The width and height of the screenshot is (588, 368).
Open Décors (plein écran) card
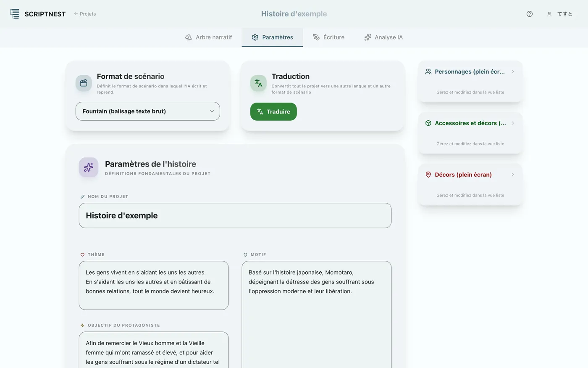pos(470,185)
